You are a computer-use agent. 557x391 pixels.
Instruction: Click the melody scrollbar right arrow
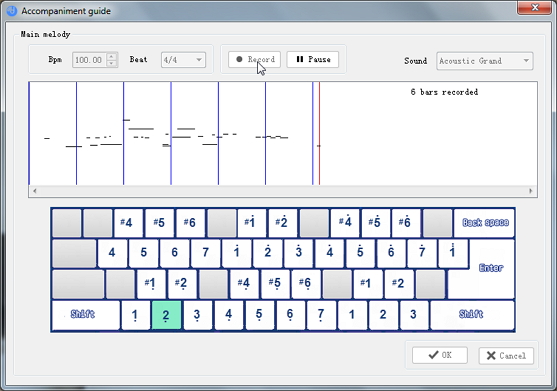tap(531, 191)
